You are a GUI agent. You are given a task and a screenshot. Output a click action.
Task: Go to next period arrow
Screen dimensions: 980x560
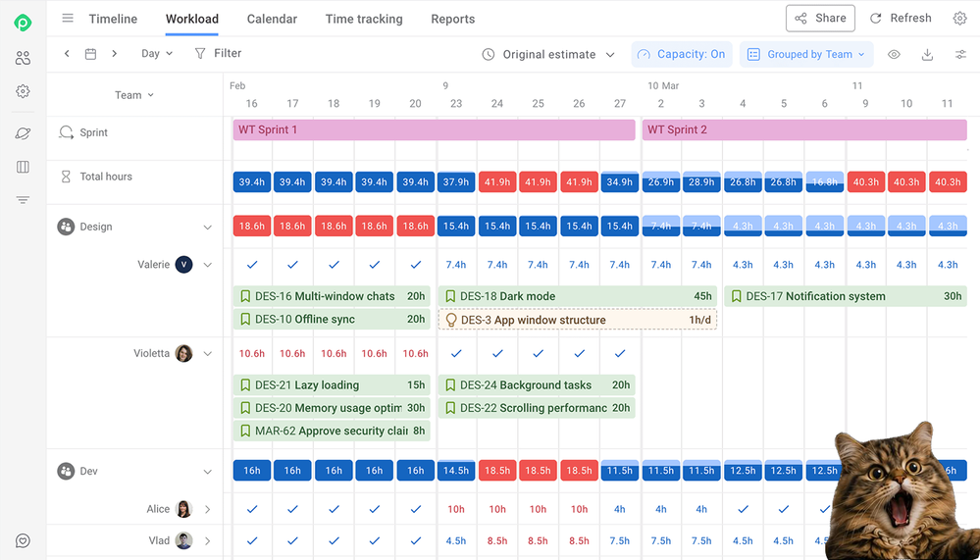(115, 54)
